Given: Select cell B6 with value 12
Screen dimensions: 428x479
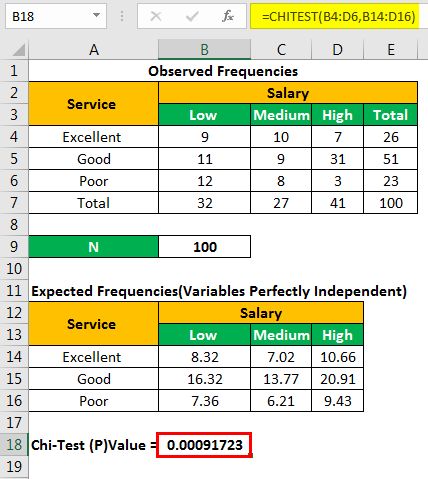Looking at the screenshot, I should click(x=204, y=181).
